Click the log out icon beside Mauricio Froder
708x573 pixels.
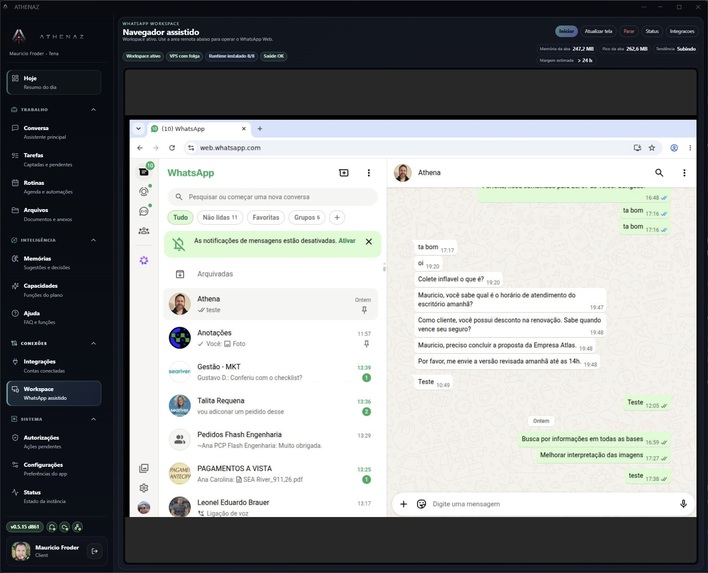click(94, 551)
